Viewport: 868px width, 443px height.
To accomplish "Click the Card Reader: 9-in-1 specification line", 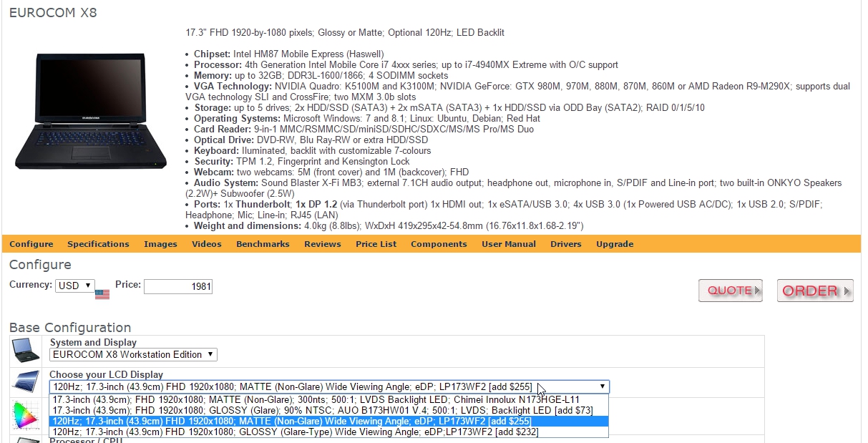I will coord(364,129).
